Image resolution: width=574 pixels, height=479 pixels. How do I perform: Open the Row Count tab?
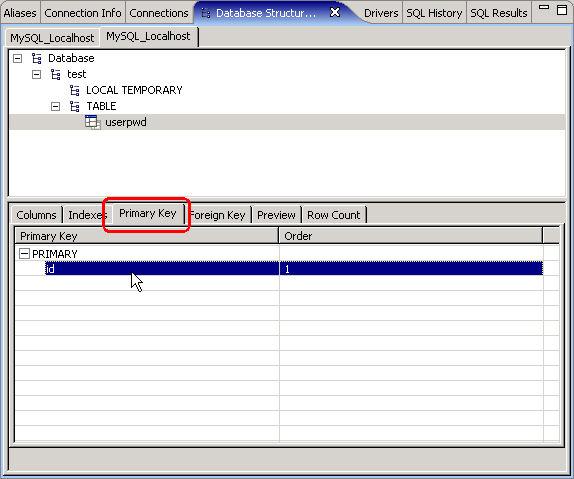pyautogui.click(x=334, y=215)
